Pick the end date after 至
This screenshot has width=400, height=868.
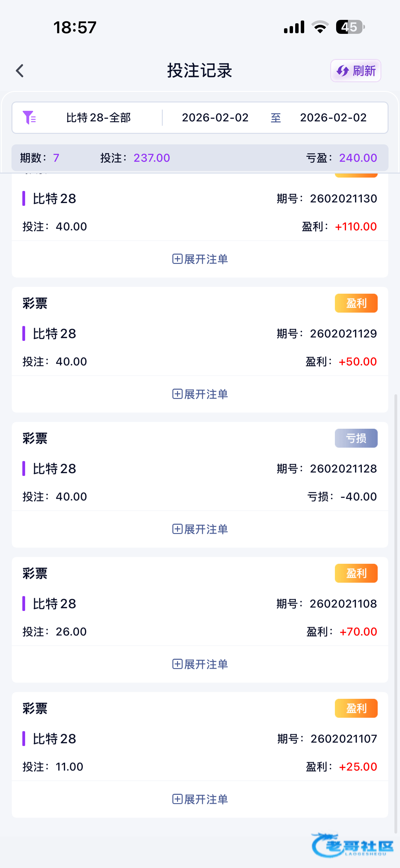point(333,118)
